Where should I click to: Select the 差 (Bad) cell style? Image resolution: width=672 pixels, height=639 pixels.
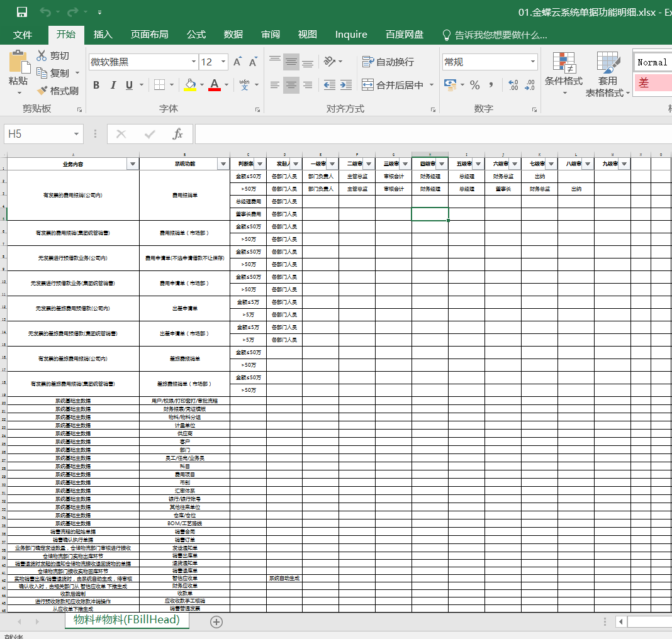point(652,82)
